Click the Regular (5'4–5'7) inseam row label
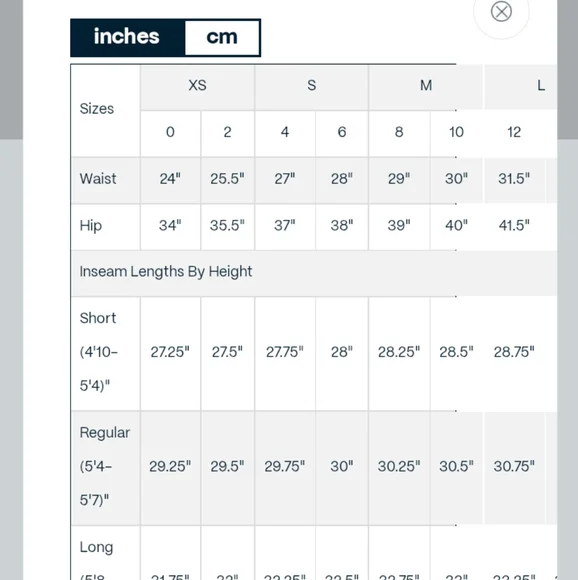578x580 pixels. click(x=105, y=468)
